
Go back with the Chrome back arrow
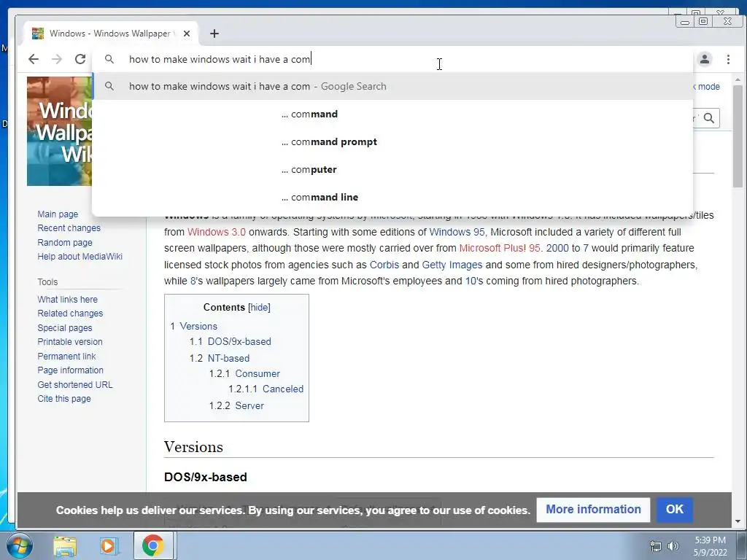point(34,59)
